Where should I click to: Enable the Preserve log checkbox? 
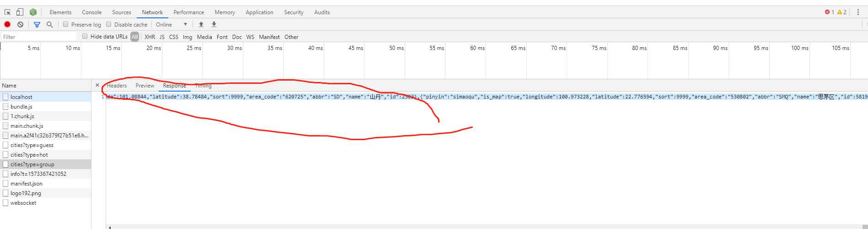pos(65,24)
